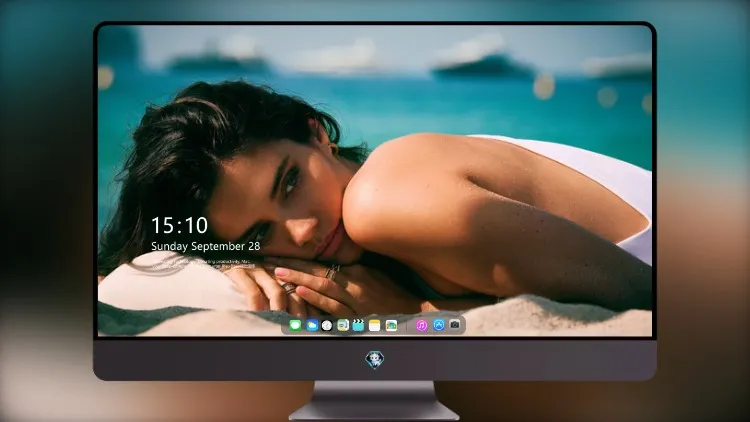Image resolution: width=750 pixels, height=422 pixels.
Task: Click the Sunday September 28 date
Action: point(206,246)
